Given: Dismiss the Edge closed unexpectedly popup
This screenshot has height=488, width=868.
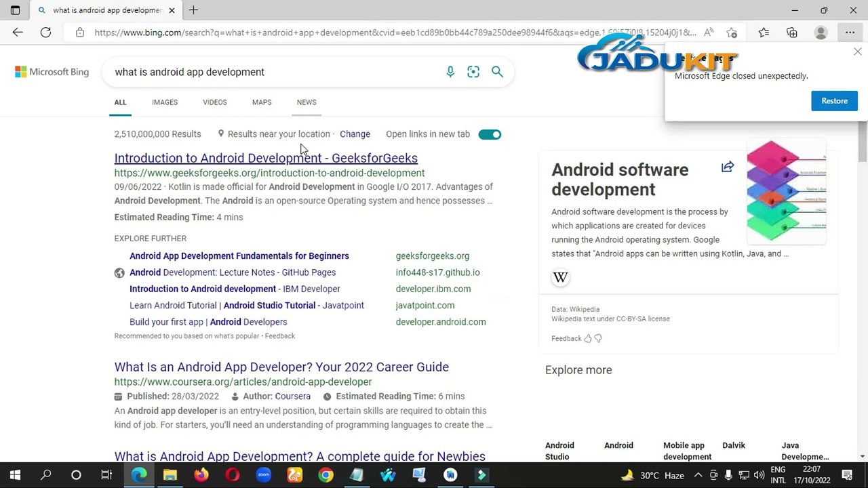Looking at the screenshot, I should 857,52.
